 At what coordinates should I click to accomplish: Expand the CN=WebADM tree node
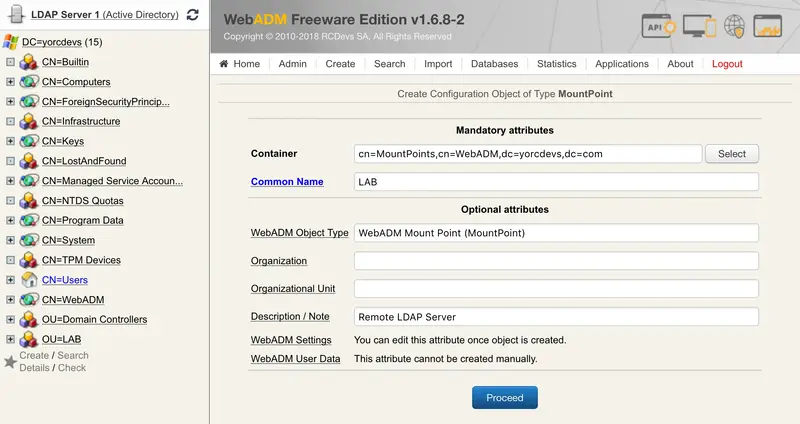click(x=10, y=300)
